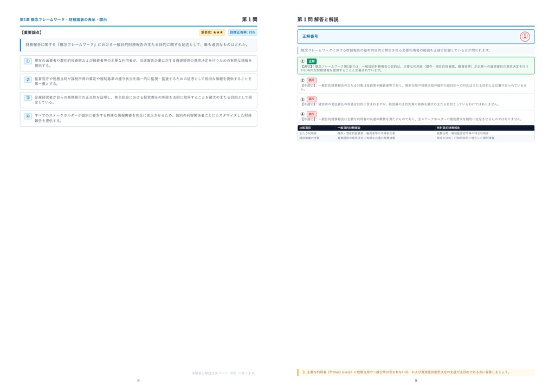Select the choice text starting すべてのステークホルダー

click(143, 118)
